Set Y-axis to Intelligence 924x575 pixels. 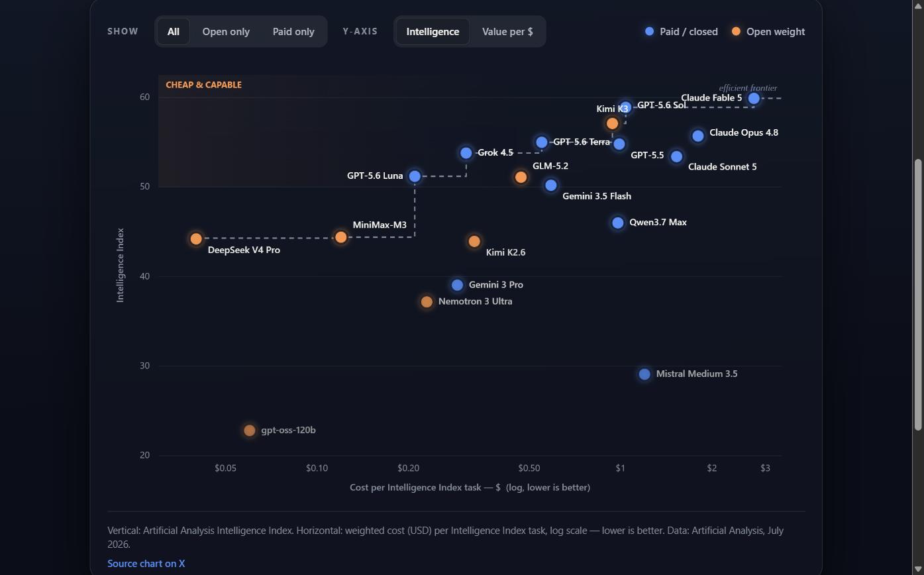click(433, 31)
